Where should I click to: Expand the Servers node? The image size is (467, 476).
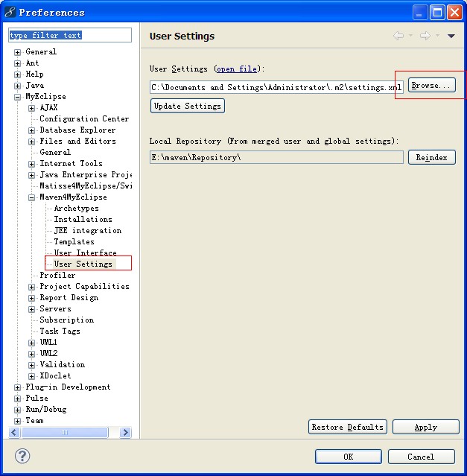click(x=31, y=309)
